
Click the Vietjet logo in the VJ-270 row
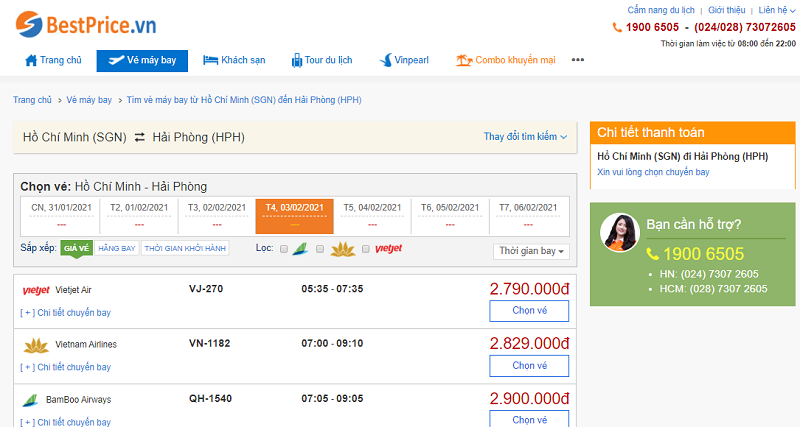36,290
